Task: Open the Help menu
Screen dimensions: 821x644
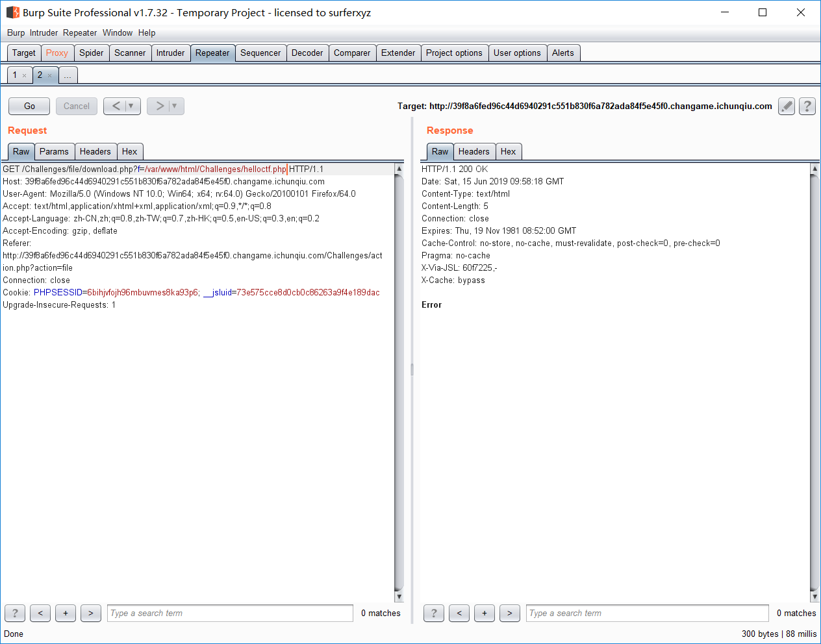Action: [x=147, y=32]
